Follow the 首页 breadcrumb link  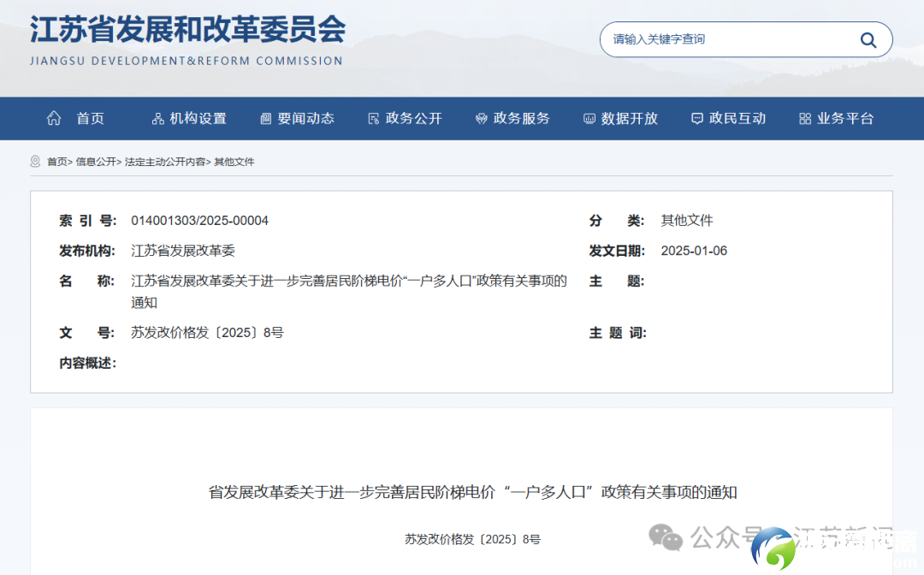click(57, 162)
